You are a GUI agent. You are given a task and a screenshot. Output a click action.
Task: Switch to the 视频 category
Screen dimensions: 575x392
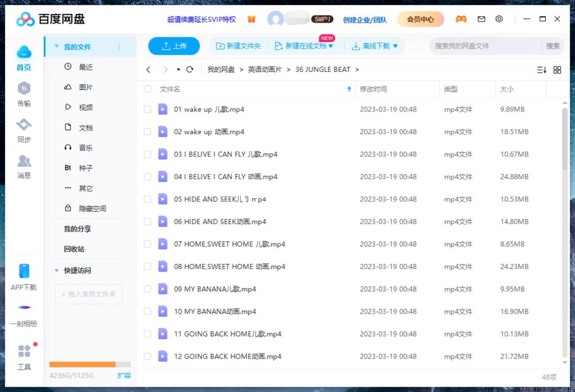85,107
